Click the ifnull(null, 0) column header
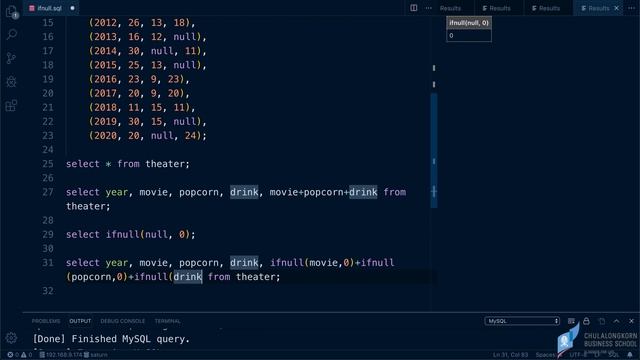This screenshot has height=360, width=640. pos(469,23)
